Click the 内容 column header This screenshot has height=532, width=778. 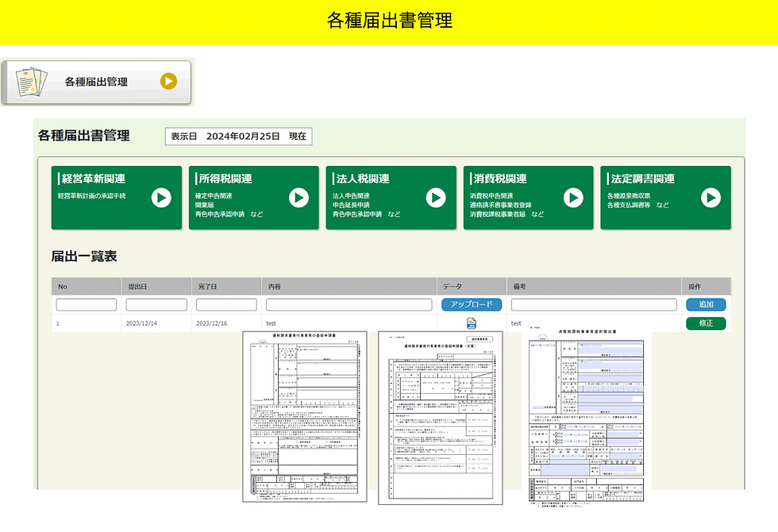(x=349, y=287)
